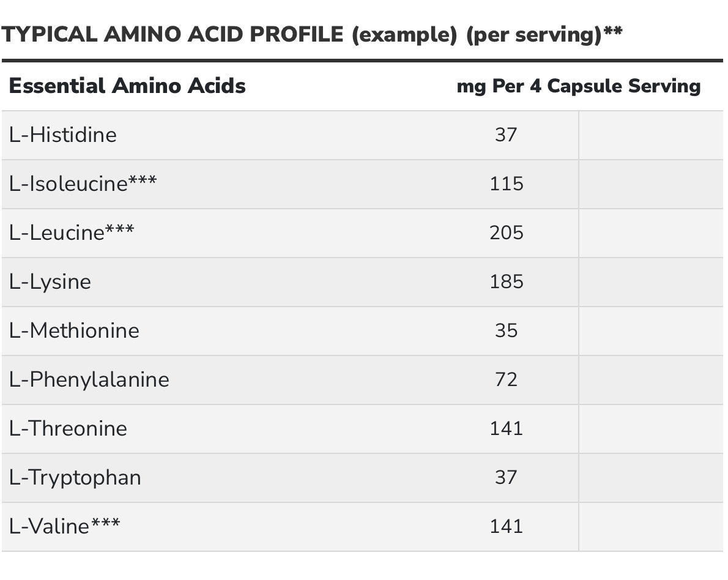
Task: Click the 185 value for L-Lysine
Action: 506,281
